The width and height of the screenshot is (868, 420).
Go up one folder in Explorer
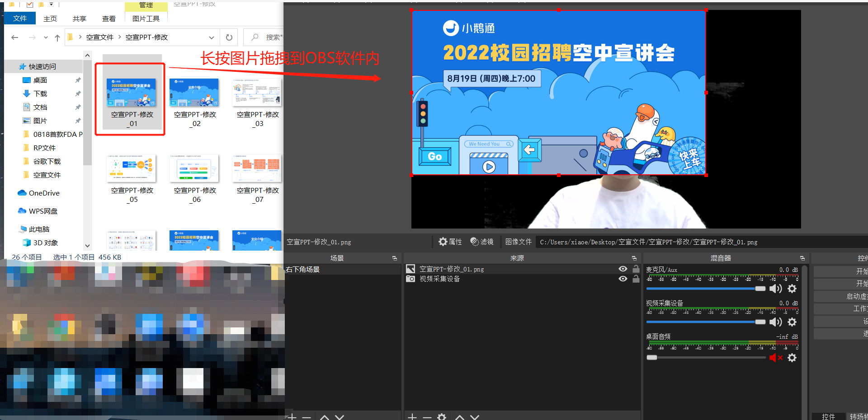(x=57, y=37)
